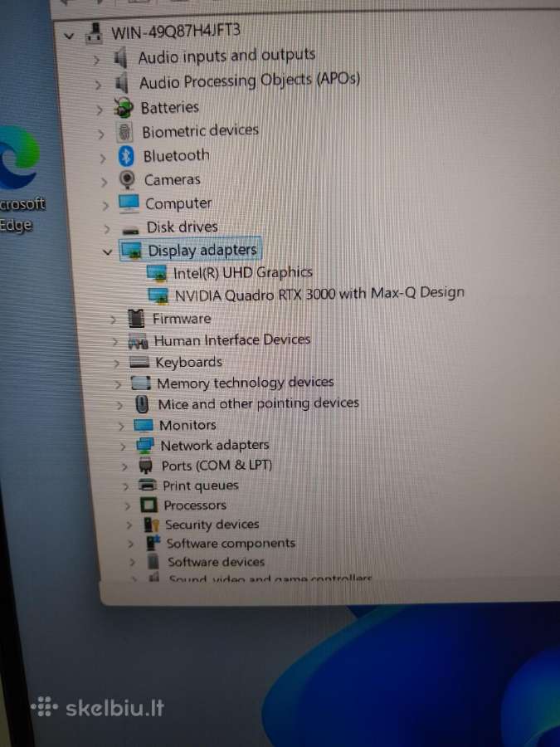Click the Software devices icon
The height and width of the screenshot is (747, 560).
pos(153,562)
